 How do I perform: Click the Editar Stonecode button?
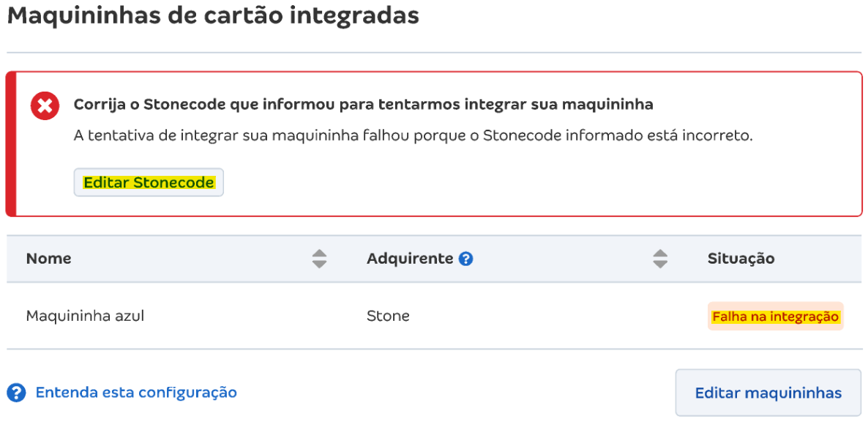pos(149,182)
